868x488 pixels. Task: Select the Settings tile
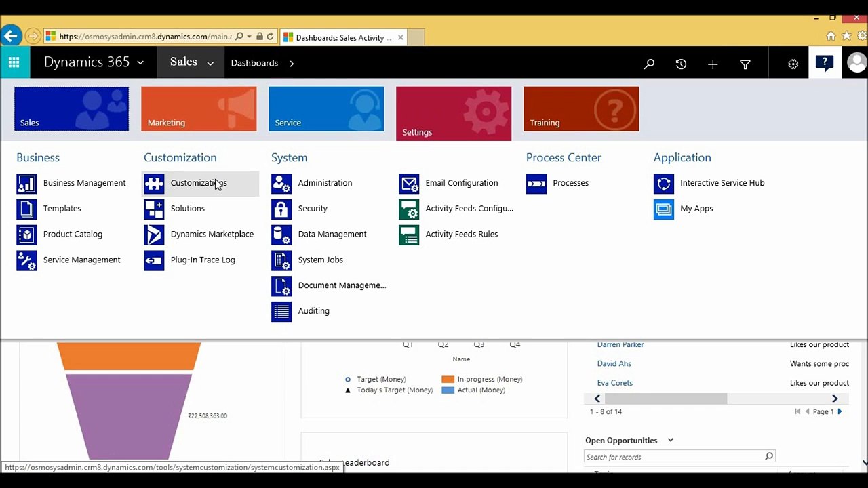click(454, 113)
